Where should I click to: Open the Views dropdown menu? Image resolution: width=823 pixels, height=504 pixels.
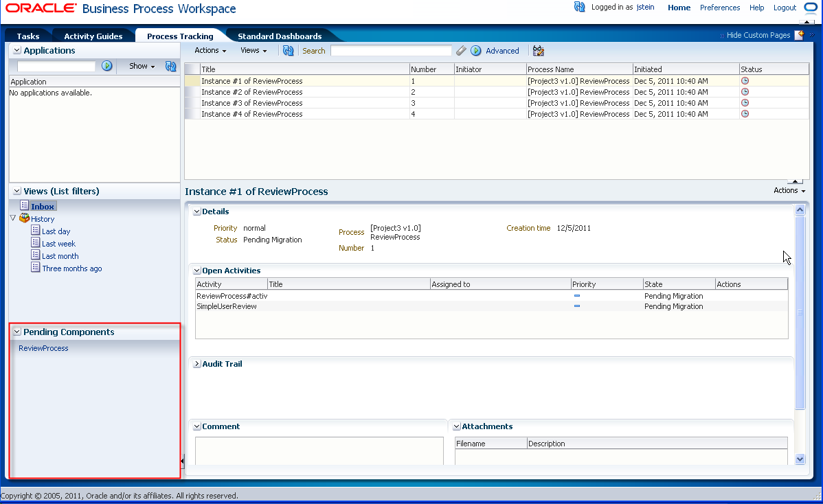(x=253, y=50)
